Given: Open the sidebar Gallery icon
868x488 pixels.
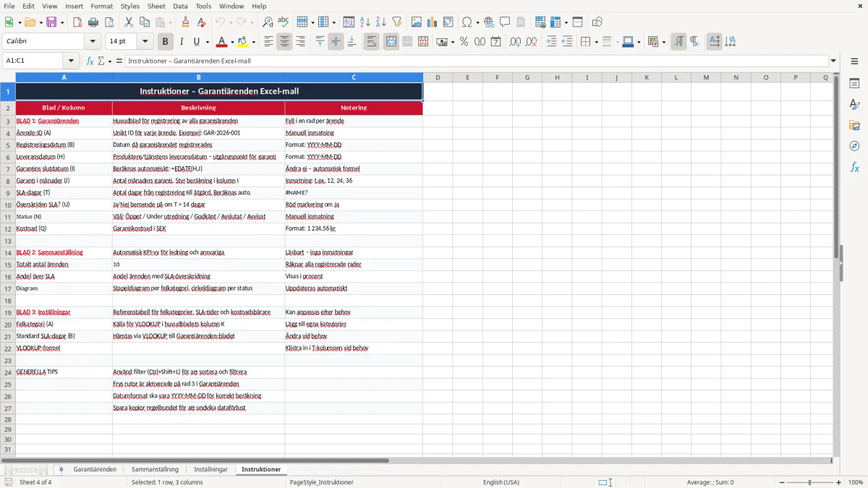Looking at the screenshot, I should 854,125.
